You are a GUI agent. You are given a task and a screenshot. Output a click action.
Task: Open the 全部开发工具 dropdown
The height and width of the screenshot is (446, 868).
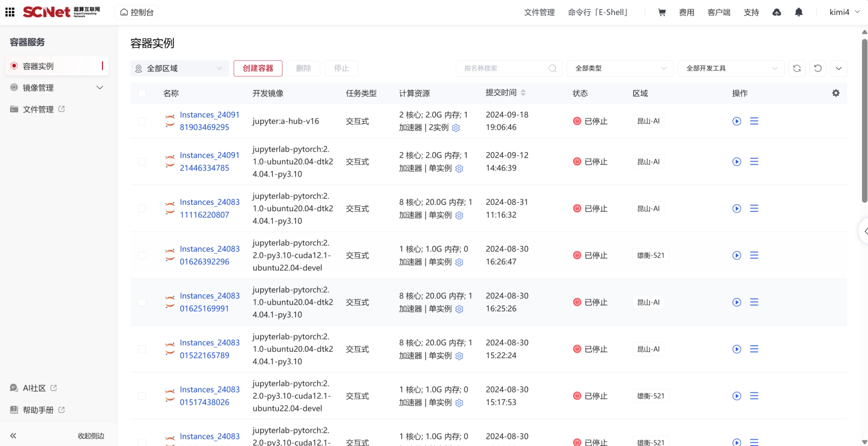click(x=731, y=68)
